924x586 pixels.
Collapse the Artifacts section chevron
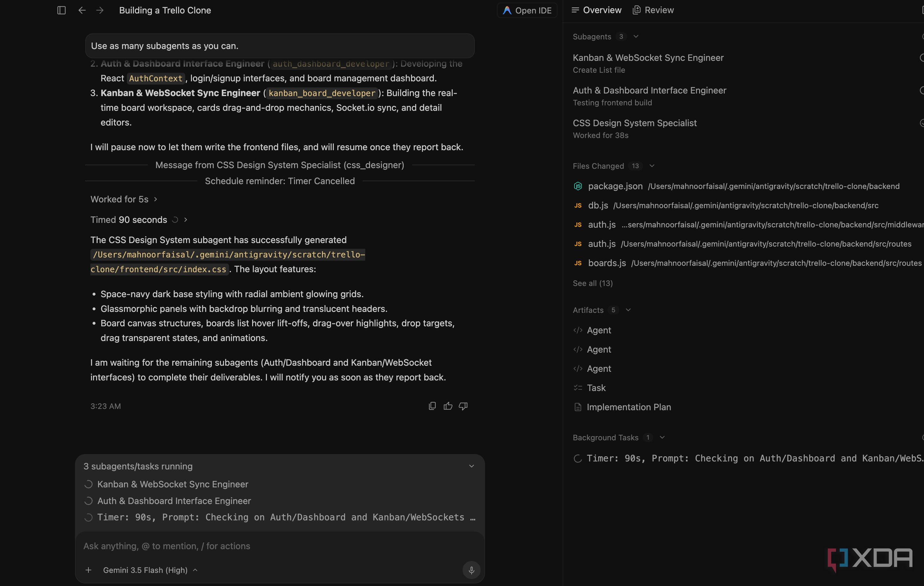click(628, 310)
